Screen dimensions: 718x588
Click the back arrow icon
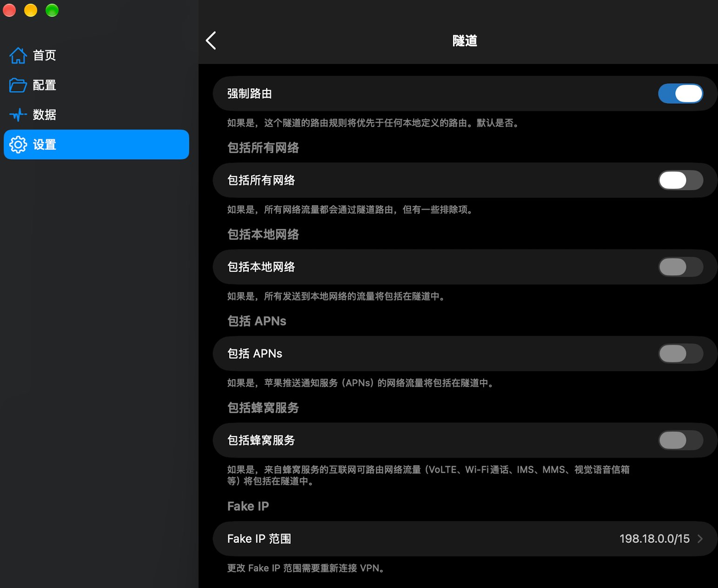click(211, 40)
